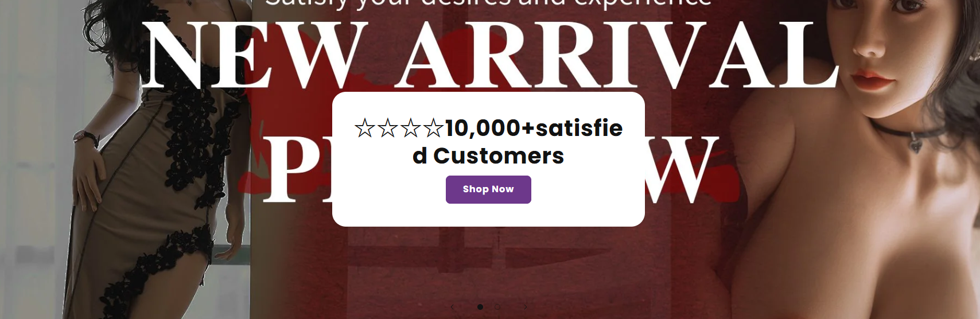Go to the previous slide arrow
This screenshot has height=319, width=980.
452,307
